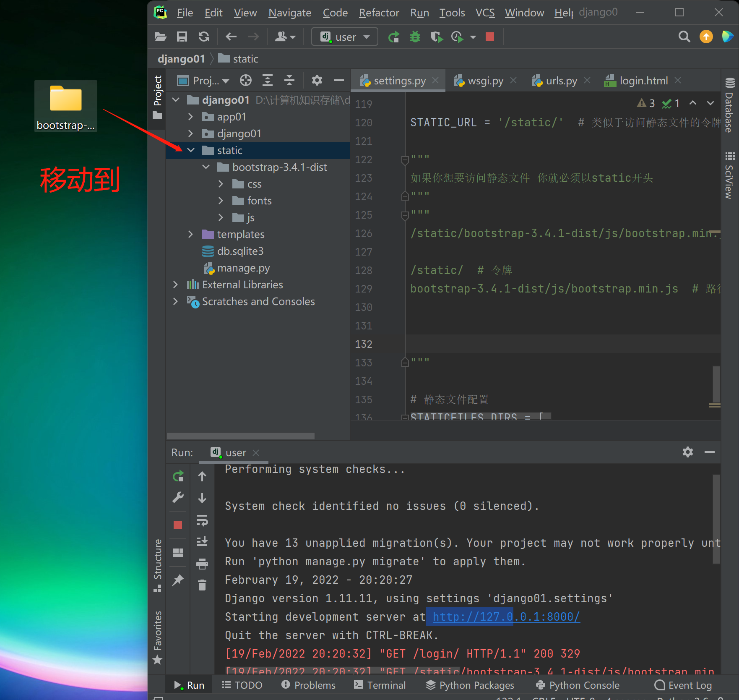Stop the server with the red toolbar square
Viewport: 739px width, 700px height.
[x=489, y=37]
